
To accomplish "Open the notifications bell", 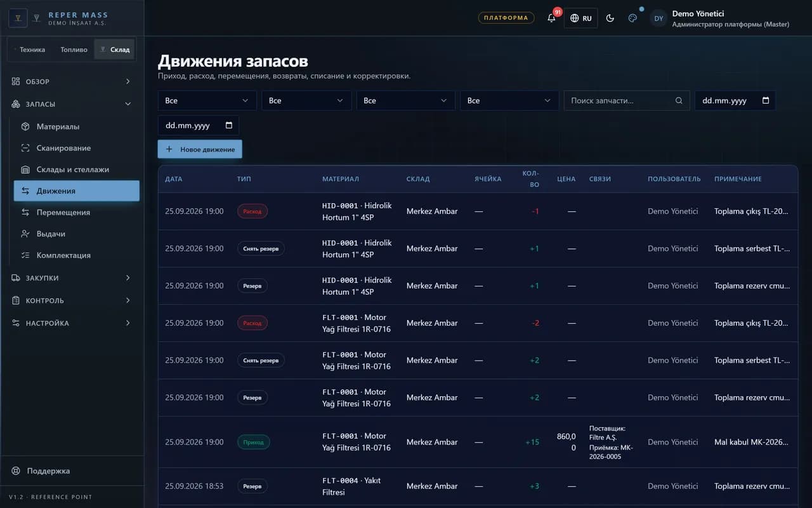I will [x=551, y=18].
